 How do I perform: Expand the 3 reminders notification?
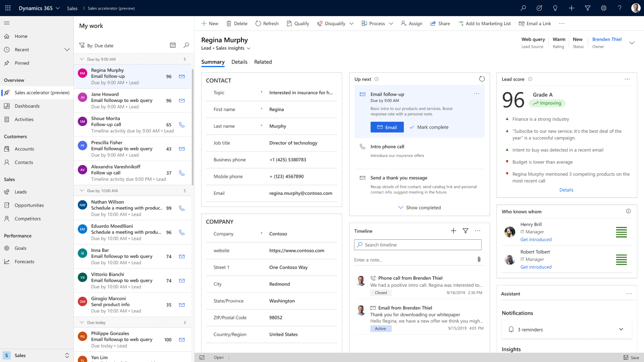pyautogui.click(x=621, y=330)
